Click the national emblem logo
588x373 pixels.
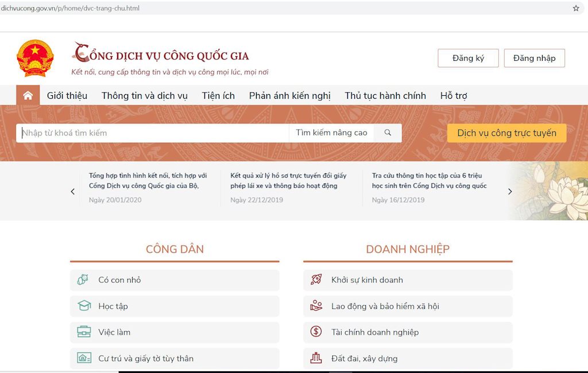(x=35, y=59)
